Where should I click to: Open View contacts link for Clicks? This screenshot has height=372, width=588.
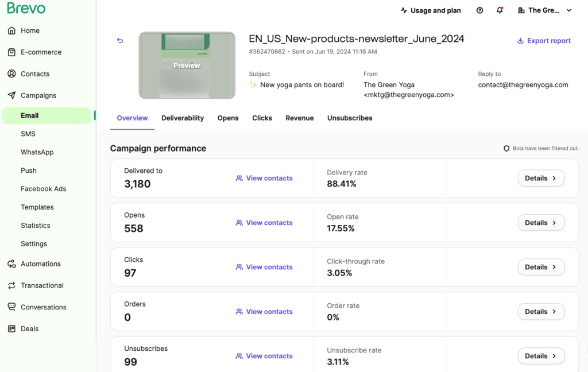pyautogui.click(x=269, y=267)
